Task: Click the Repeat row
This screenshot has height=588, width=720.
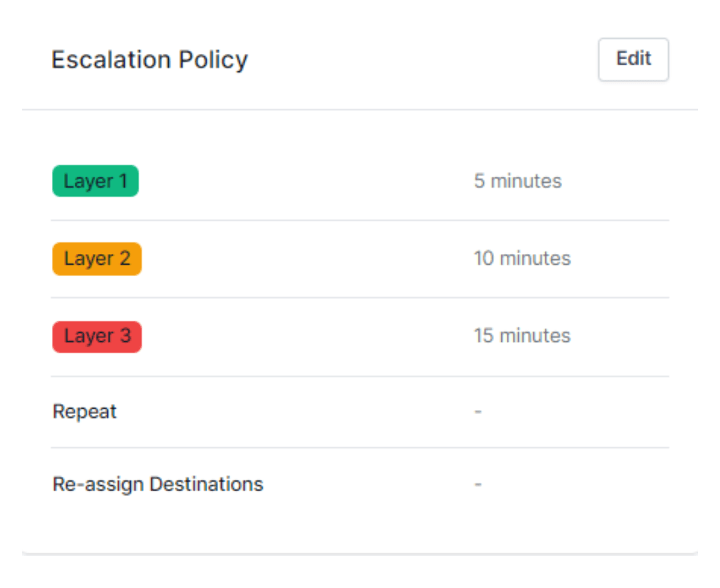Action: point(360,411)
